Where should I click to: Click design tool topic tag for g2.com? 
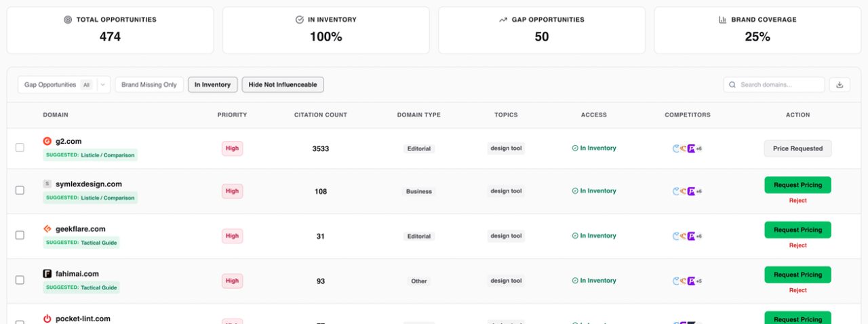[x=506, y=148]
